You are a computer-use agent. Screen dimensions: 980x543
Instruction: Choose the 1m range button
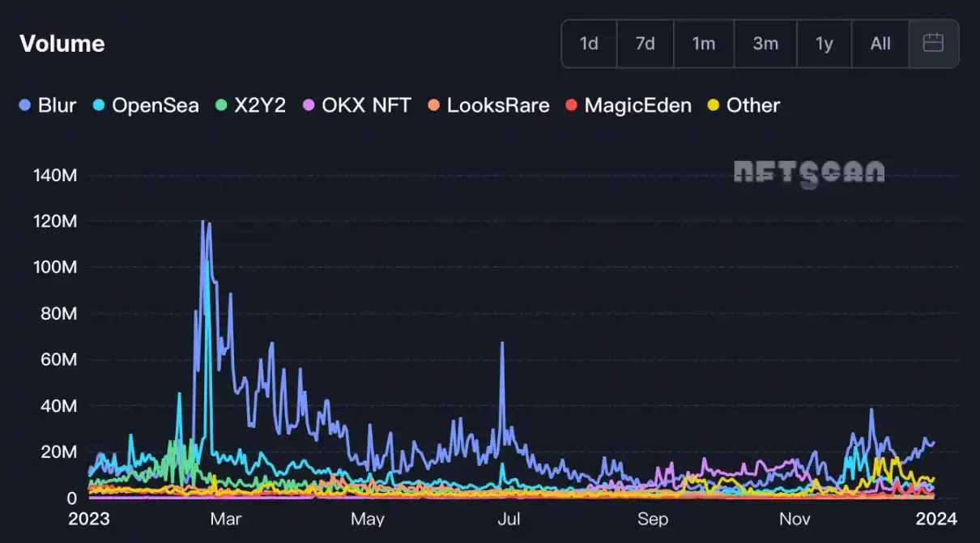[703, 44]
